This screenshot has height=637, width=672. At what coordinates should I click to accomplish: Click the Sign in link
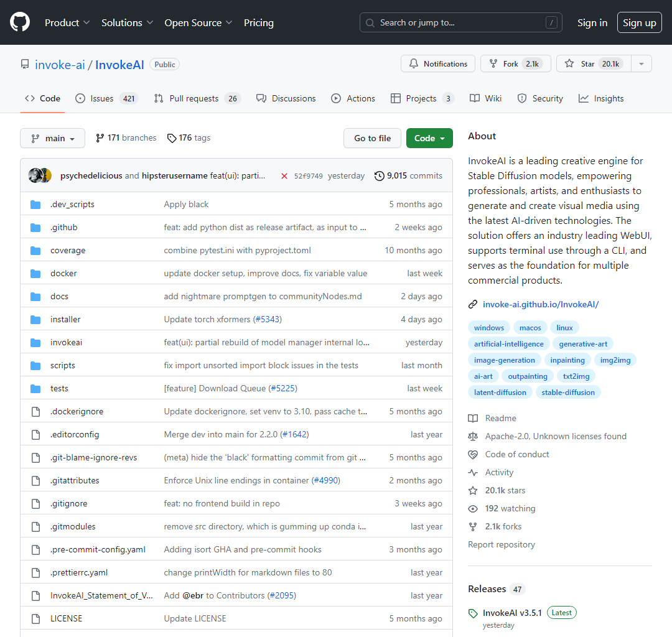pos(592,22)
